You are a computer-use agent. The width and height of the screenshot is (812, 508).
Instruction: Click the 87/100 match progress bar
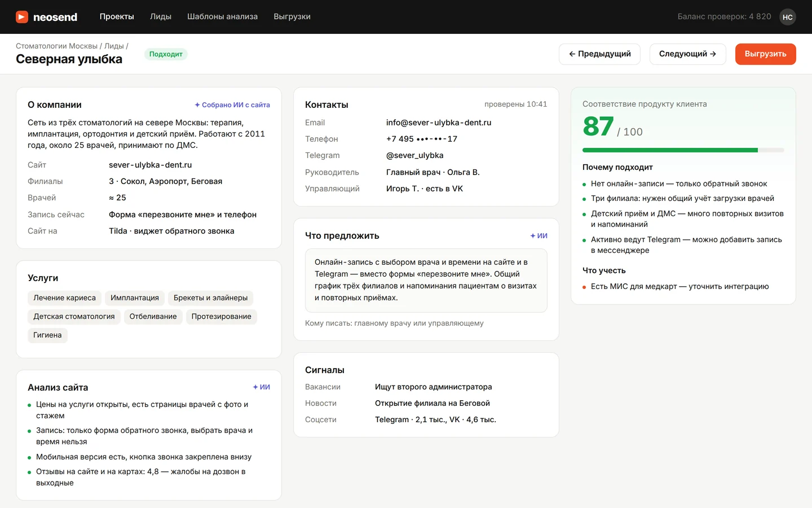tap(683, 150)
